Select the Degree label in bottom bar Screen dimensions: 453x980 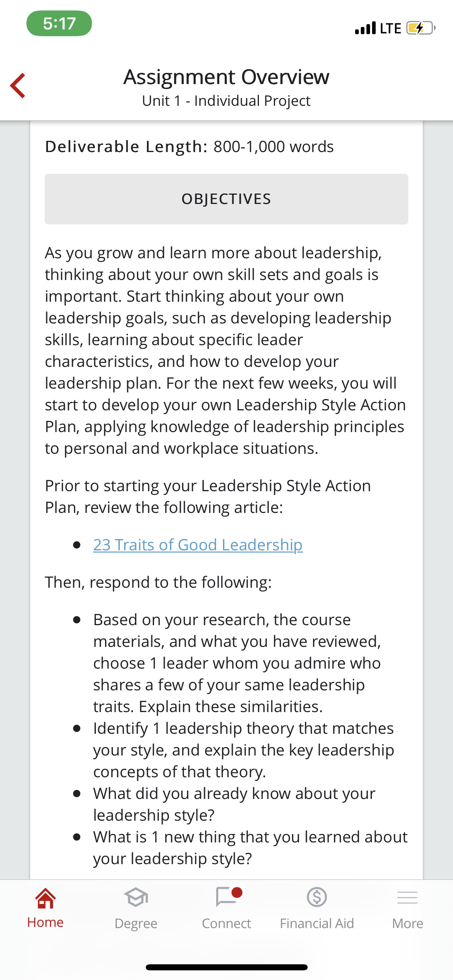[136, 923]
